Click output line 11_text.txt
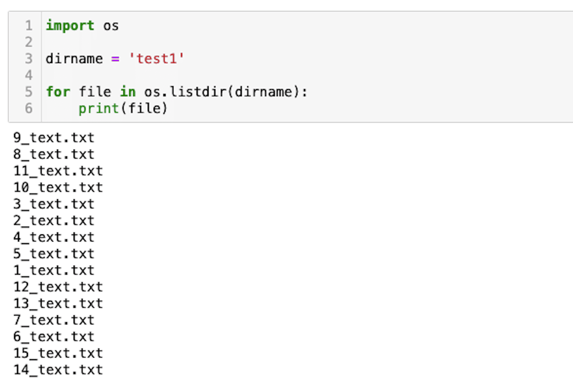Image resolution: width=573 pixels, height=392 pixels. [x=58, y=171]
